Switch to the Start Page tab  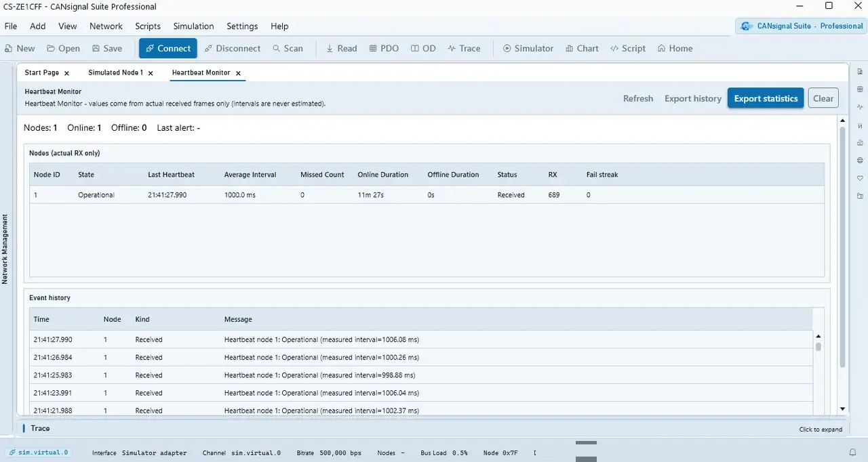coord(41,72)
